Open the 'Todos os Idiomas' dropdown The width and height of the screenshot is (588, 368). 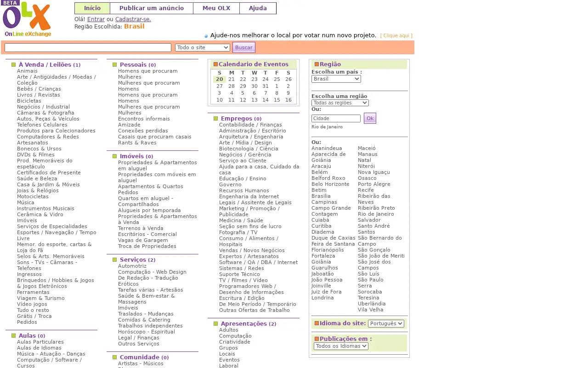point(341,346)
